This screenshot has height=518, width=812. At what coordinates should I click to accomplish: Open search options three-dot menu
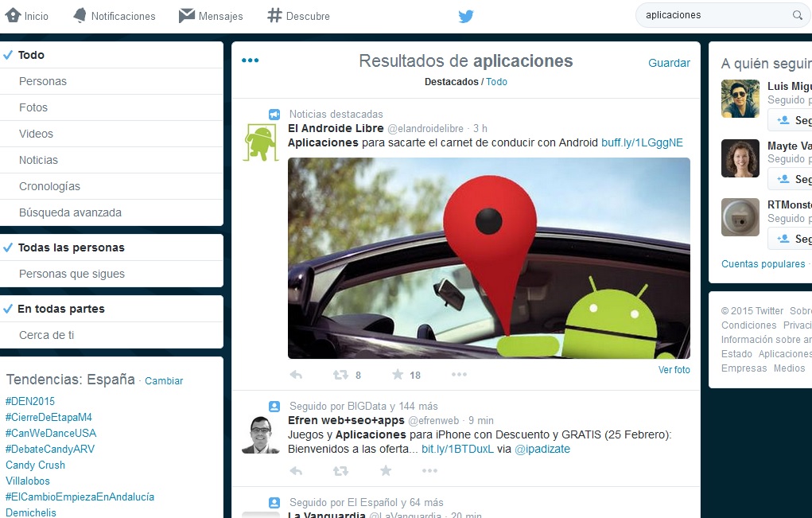[x=251, y=60]
